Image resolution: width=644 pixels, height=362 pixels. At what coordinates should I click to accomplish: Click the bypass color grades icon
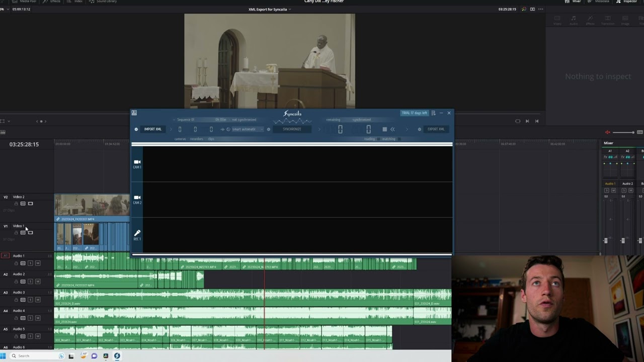pyautogui.click(x=524, y=9)
